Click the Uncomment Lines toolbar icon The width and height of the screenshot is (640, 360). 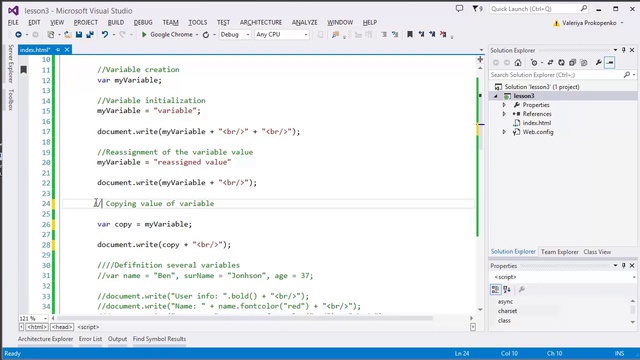(x=395, y=35)
